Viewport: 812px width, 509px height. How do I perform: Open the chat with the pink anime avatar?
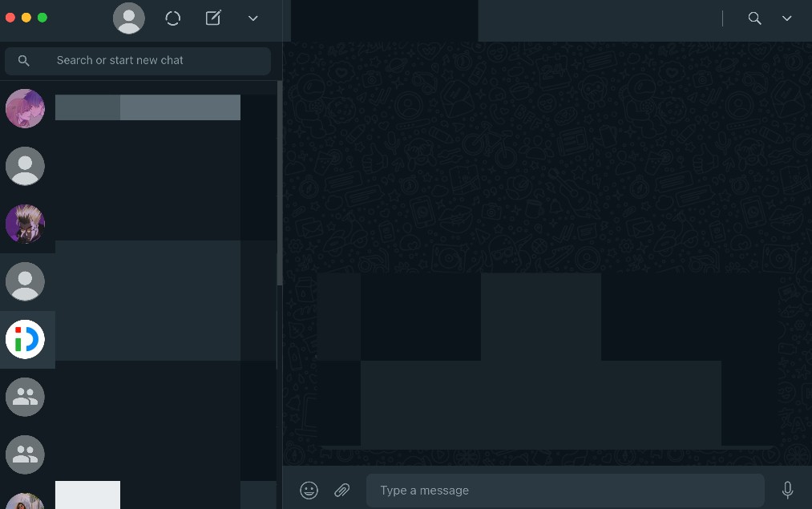25,108
